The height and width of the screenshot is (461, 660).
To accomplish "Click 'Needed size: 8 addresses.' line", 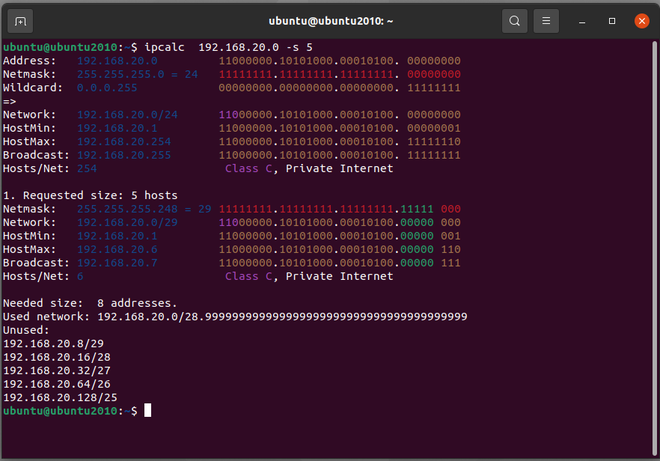I will [x=90, y=303].
